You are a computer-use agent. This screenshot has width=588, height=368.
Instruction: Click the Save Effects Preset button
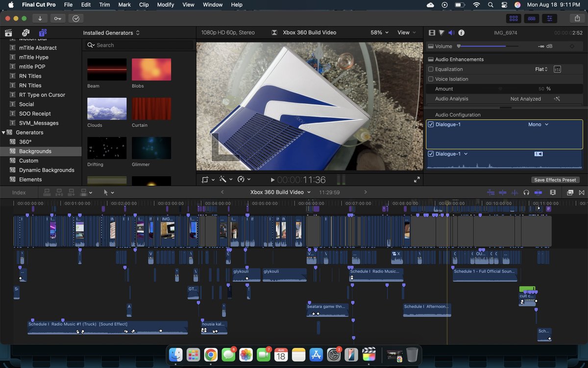coord(555,180)
